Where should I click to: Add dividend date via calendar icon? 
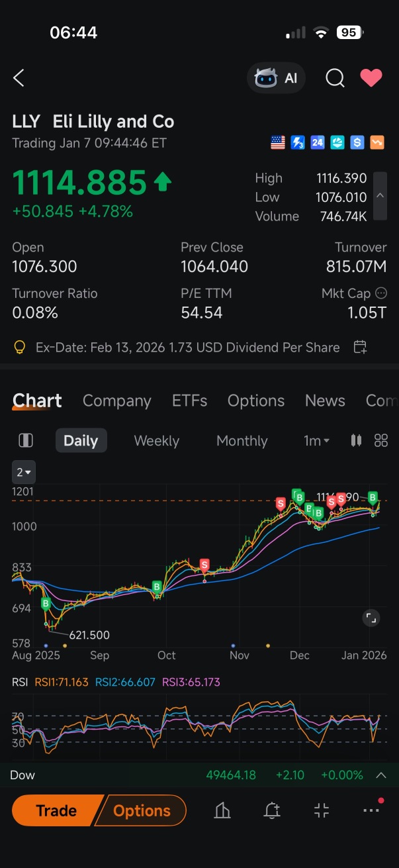click(x=361, y=347)
